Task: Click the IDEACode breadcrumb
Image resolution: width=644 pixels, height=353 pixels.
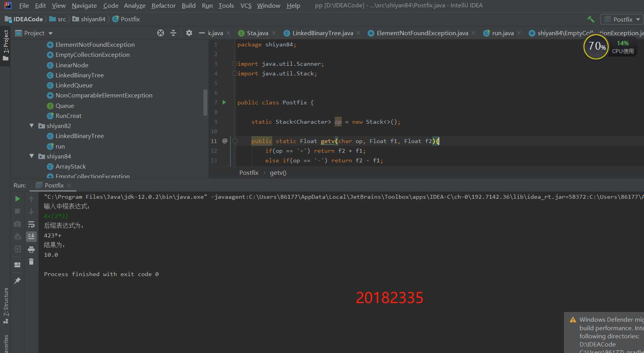Action: click(x=24, y=19)
